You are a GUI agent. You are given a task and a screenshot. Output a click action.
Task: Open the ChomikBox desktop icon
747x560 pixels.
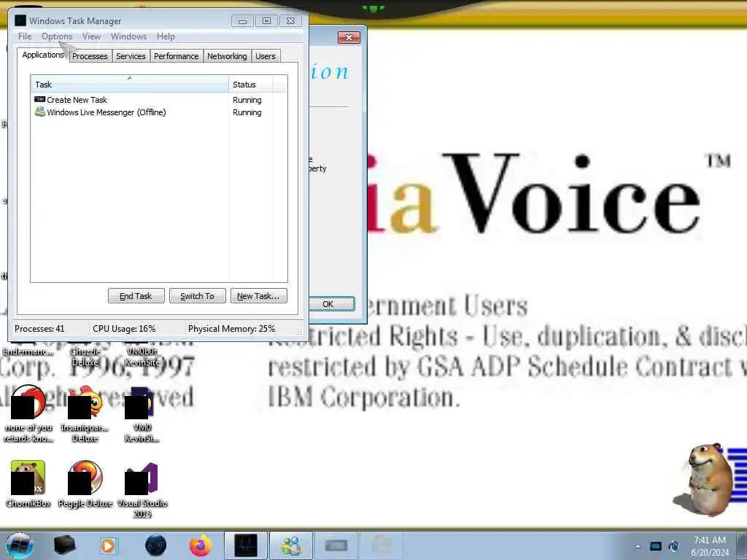click(x=28, y=484)
